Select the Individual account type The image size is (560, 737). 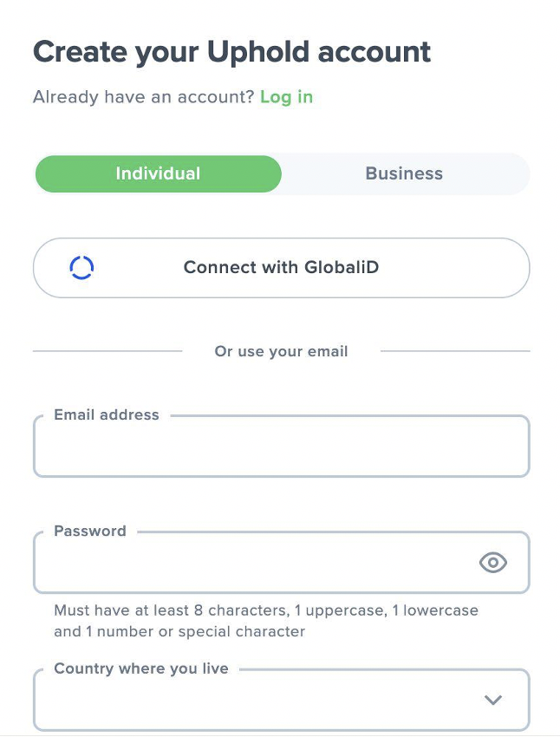click(159, 173)
